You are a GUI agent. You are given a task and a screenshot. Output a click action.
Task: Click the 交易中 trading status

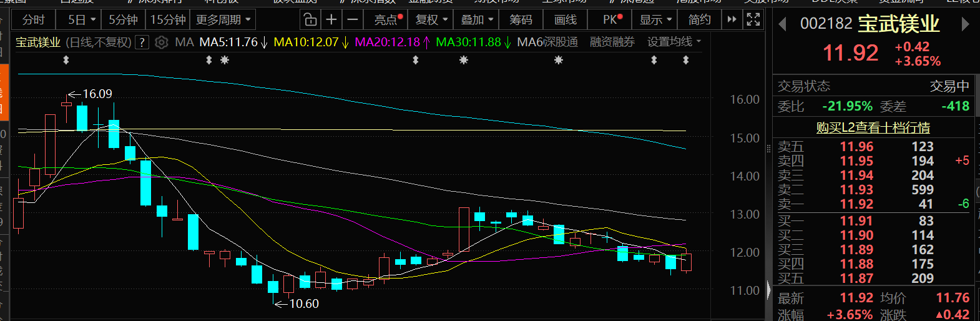(949, 86)
